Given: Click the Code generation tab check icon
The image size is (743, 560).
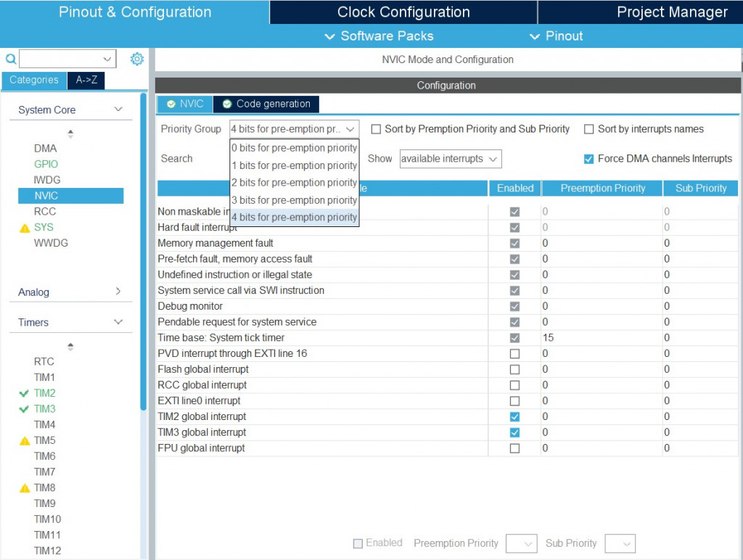Looking at the screenshot, I should (x=227, y=104).
